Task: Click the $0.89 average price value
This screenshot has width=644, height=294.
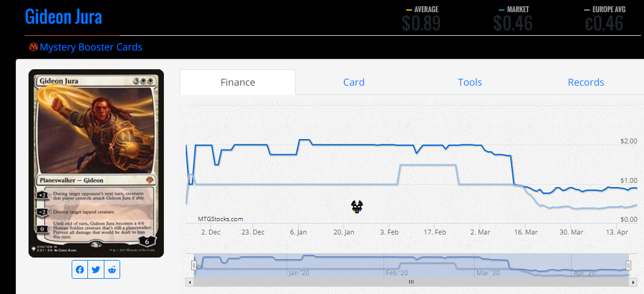Action: (x=421, y=24)
